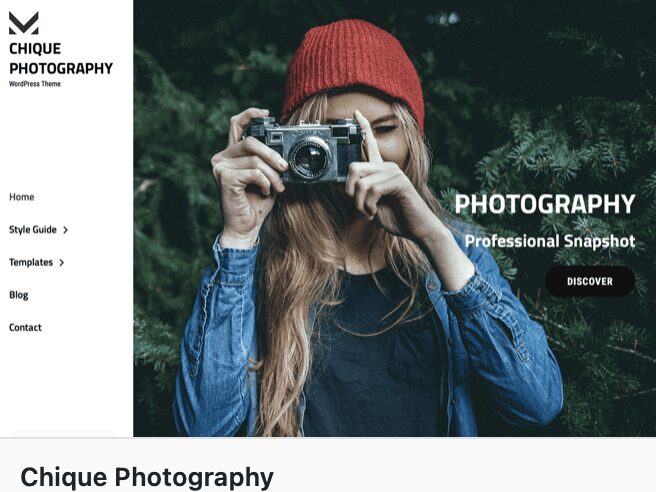Viewport: 656px width, 492px height.
Task: Open the Chique Photography heading below the preview
Action: 147,477
